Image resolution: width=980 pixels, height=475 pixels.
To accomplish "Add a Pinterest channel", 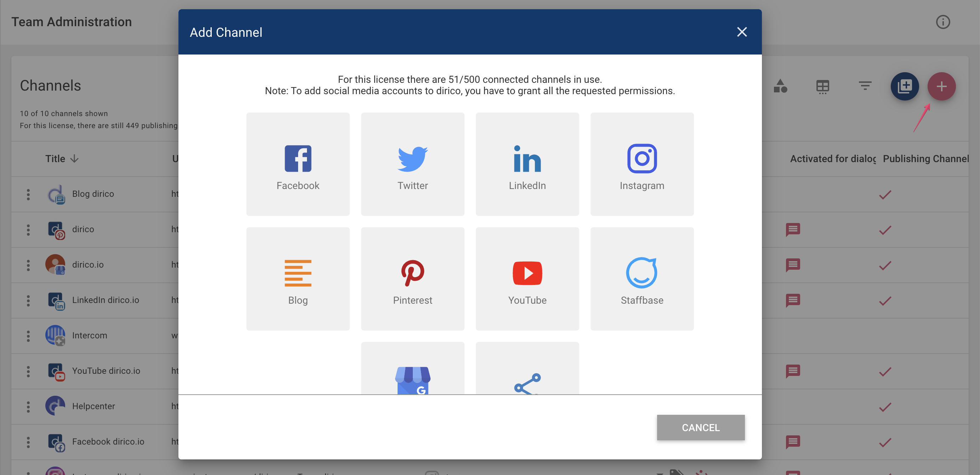I will coord(412,279).
